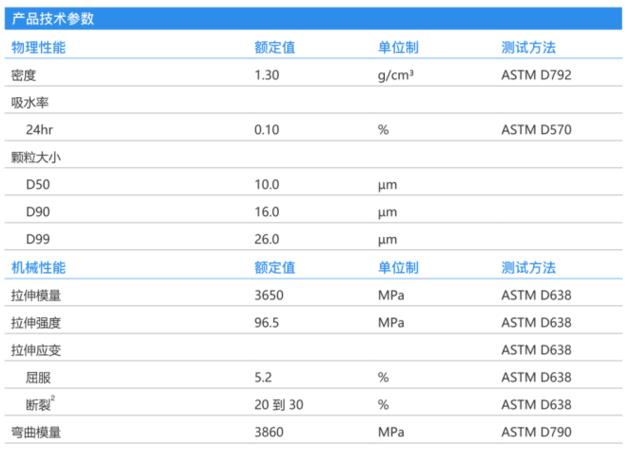Click the yield strain value 5.2
The height and width of the screenshot is (453, 640).
263,377
